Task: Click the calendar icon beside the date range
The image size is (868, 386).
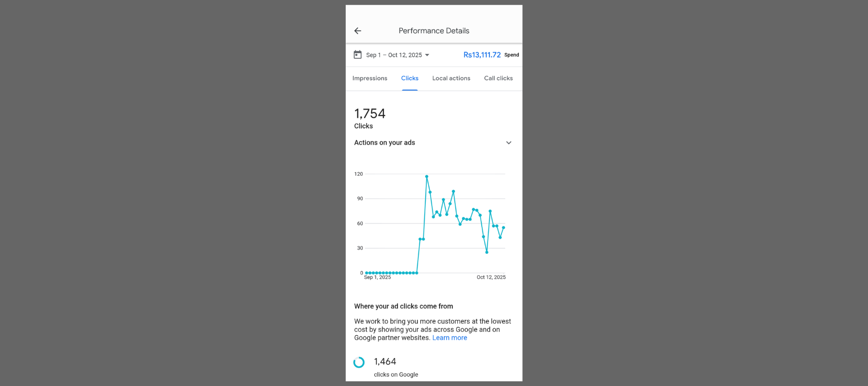Action: tap(358, 55)
